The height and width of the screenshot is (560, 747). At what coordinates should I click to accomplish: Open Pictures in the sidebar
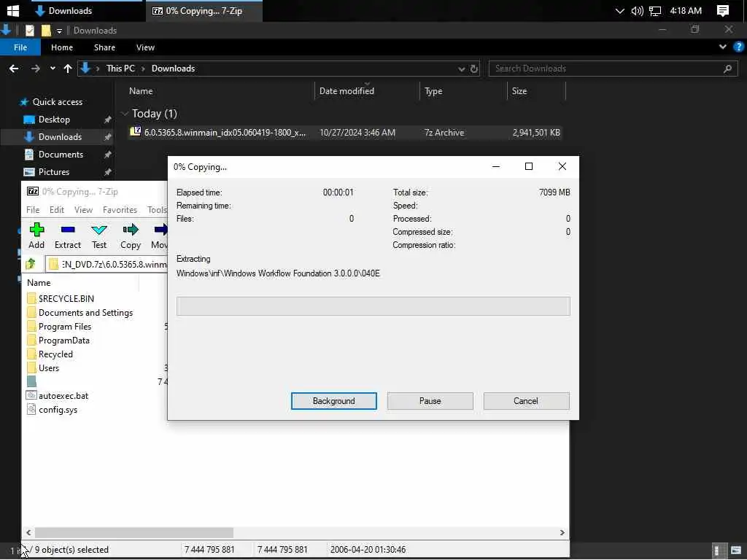(54, 172)
